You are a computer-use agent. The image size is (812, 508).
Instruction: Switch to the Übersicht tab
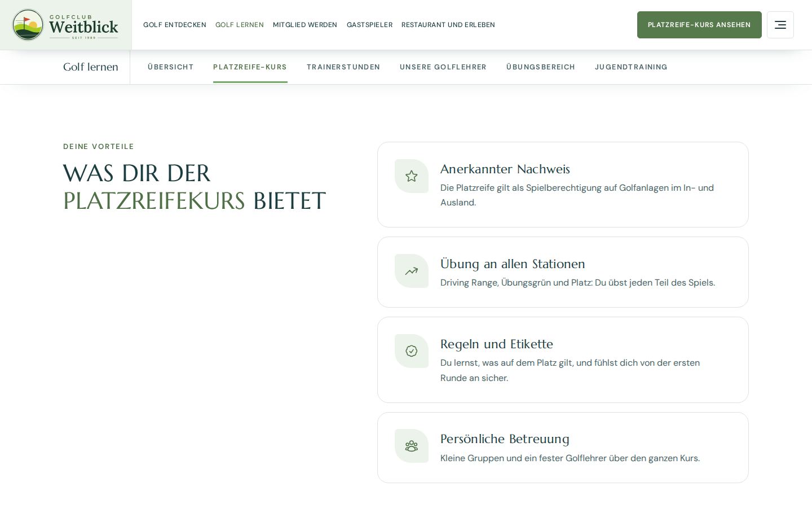pyautogui.click(x=171, y=67)
